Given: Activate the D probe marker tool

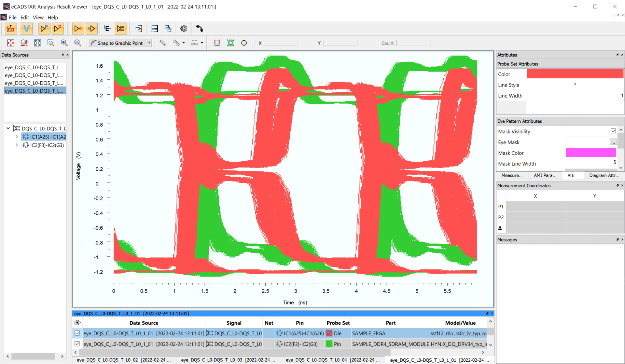Looking at the screenshot, I should pyautogui.click(x=58, y=29).
